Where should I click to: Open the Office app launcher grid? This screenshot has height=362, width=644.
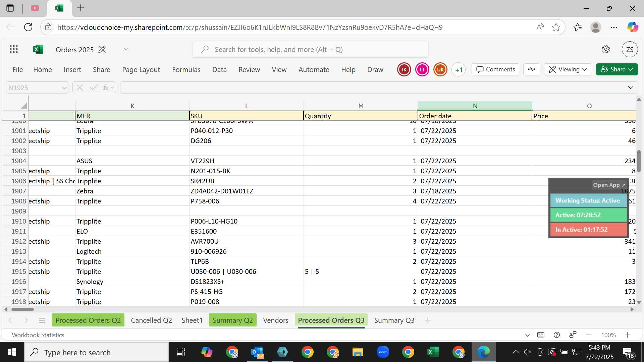[x=14, y=50]
